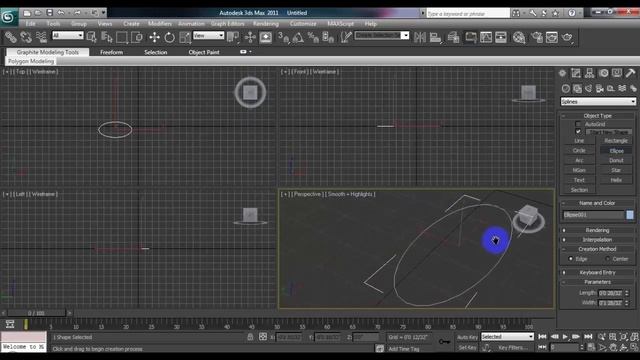The height and width of the screenshot is (360, 640).
Task: Open the Edit menu
Action: [x=31, y=24]
